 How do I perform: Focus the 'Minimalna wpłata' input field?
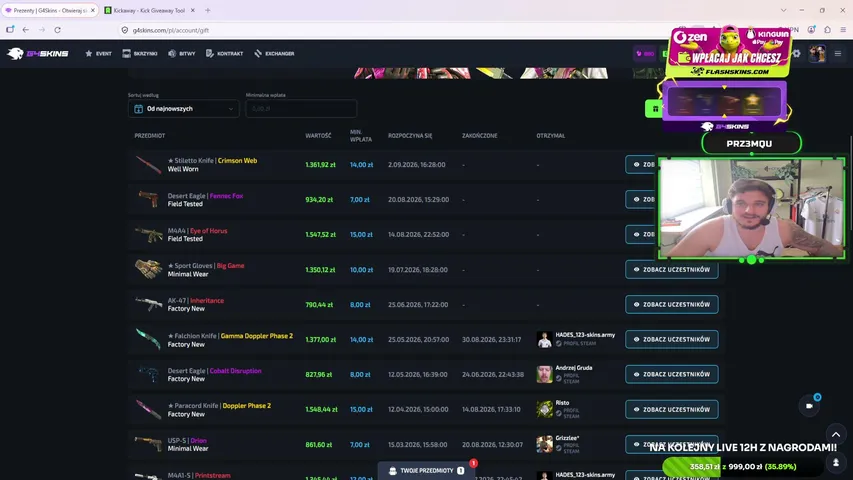click(301, 109)
